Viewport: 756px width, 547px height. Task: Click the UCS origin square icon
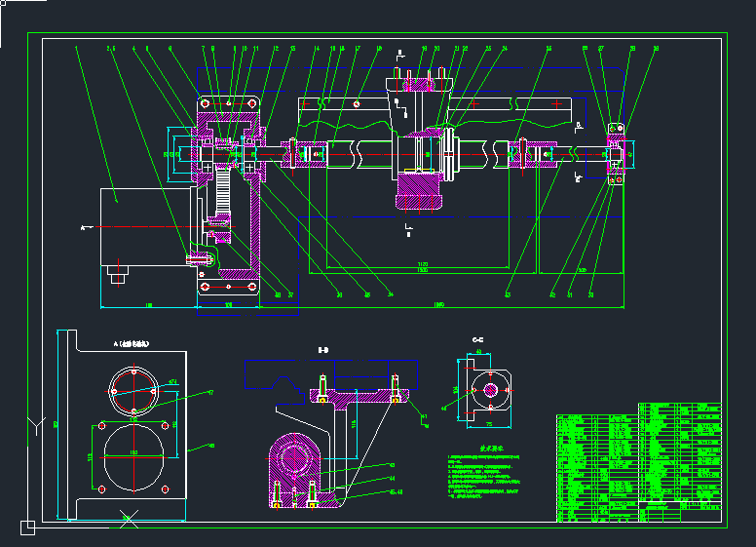coord(27,527)
